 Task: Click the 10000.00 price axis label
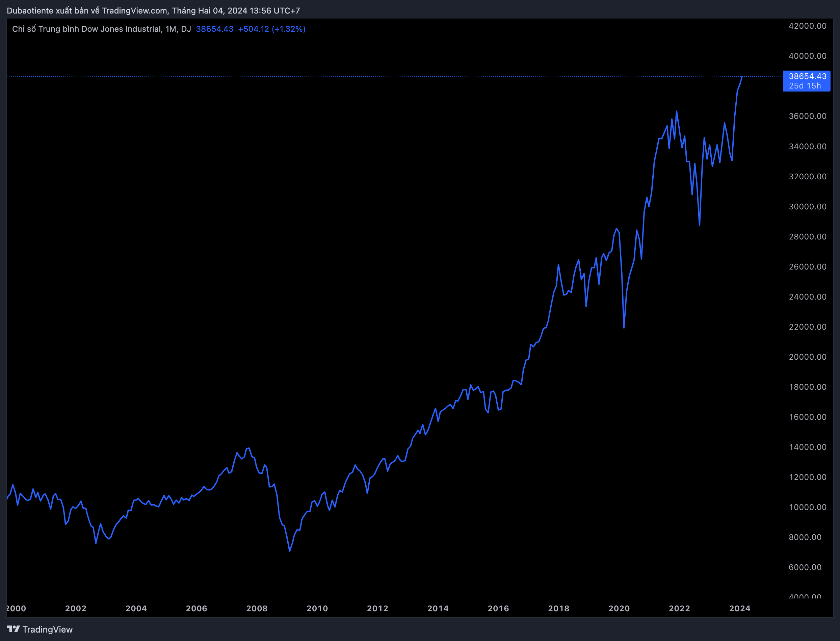click(807, 507)
